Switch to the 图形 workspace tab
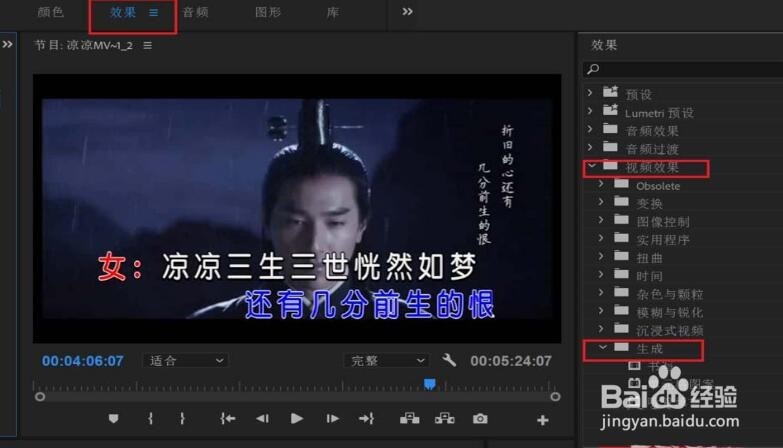This screenshot has height=448, width=783. click(268, 12)
